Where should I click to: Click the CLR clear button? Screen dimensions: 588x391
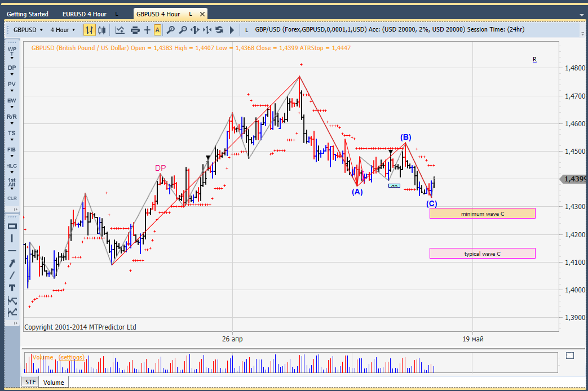(12, 198)
